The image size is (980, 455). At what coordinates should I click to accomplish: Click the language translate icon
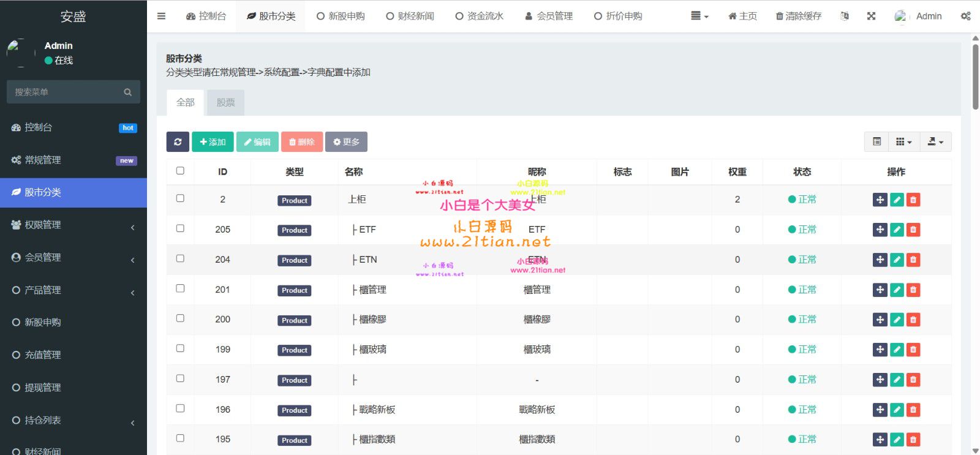click(x=845, y=16)
